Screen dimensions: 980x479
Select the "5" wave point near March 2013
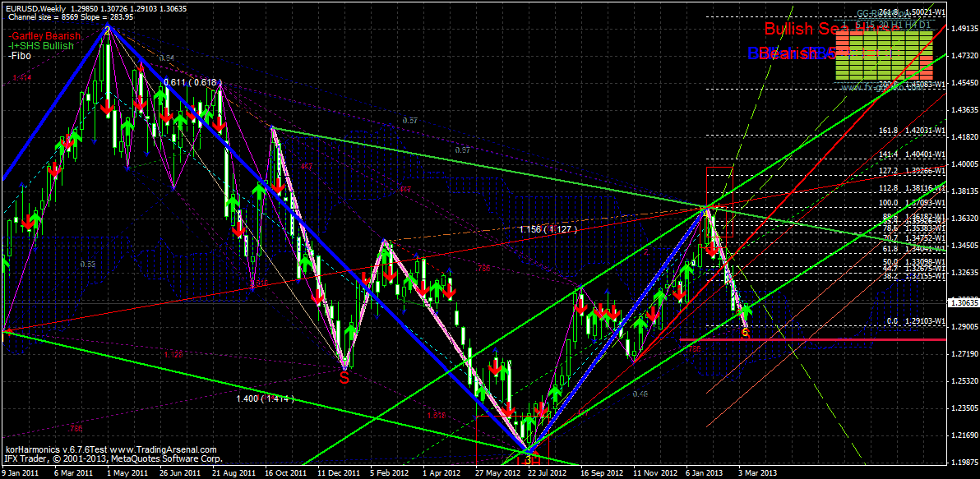744,333
